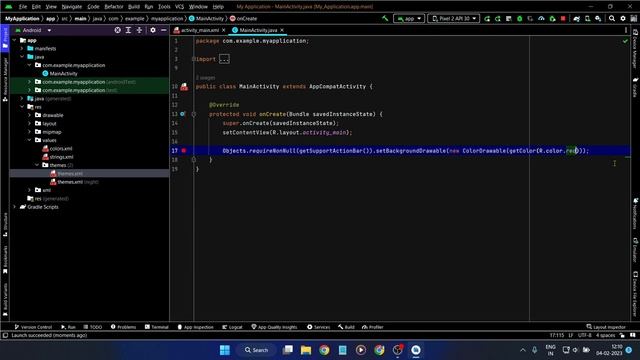Click the 4 spaces indent status entry

click(x=605, y=335)
